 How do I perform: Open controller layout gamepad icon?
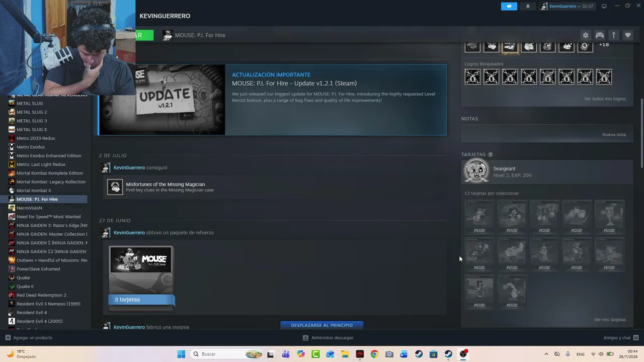(600, 35)
